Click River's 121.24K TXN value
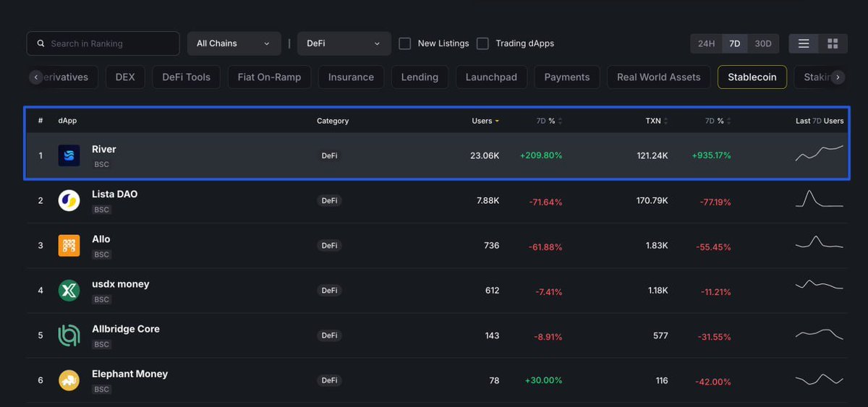Image resolution: width=868 pixels, height=407 pixels. (x=652, y=155)
